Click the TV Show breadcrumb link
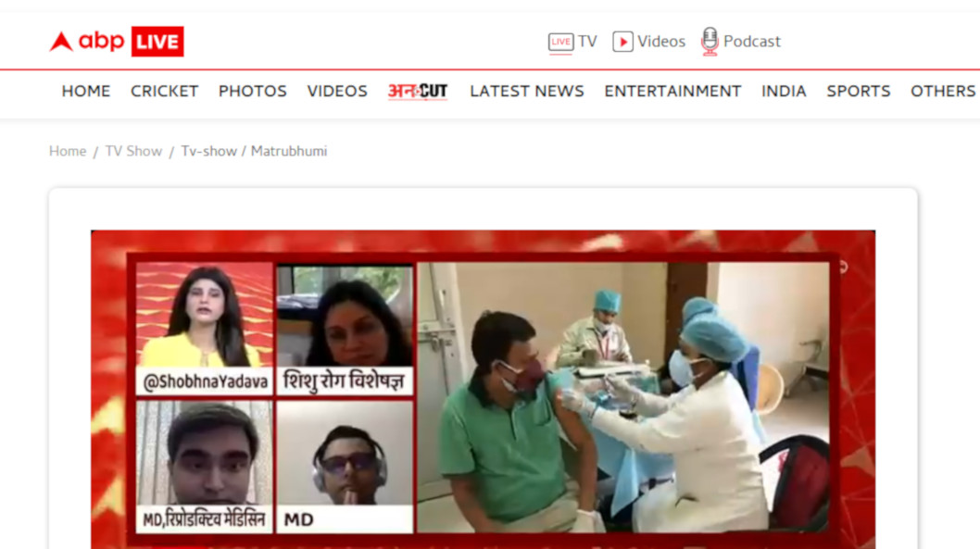 (x=133, y=151)
